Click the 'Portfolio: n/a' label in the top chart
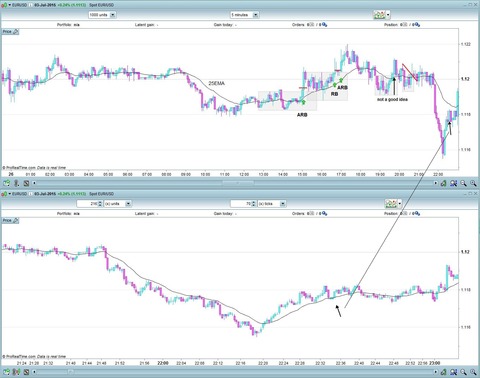Viewport: 480px width, 378px height. [x=68, y=25]
